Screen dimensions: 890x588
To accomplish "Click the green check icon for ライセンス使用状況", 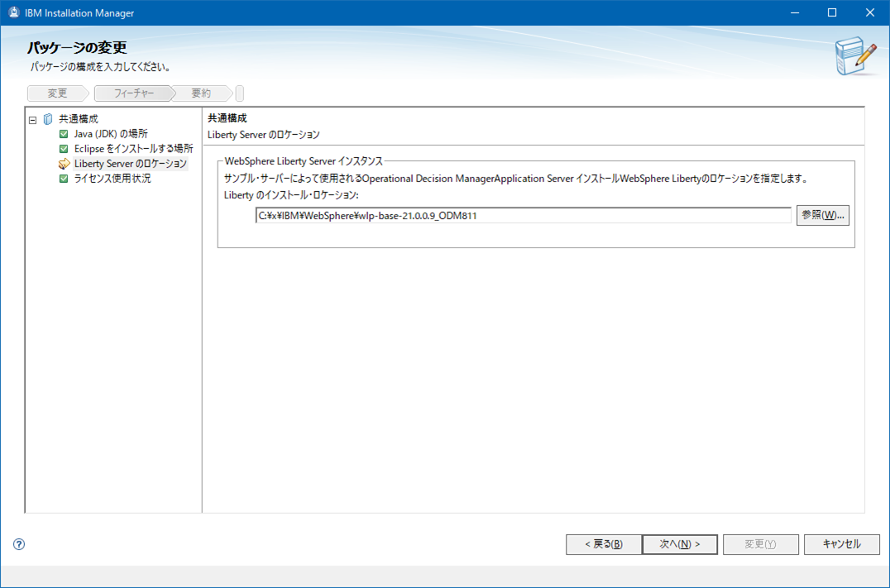I will click(x=64, y=178).
